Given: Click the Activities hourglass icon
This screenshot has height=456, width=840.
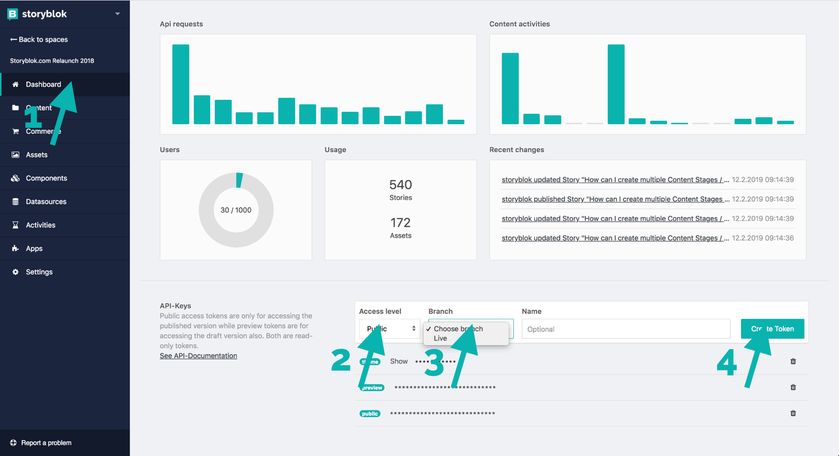Looking at the screenshot, I should [x=15, y=225].
